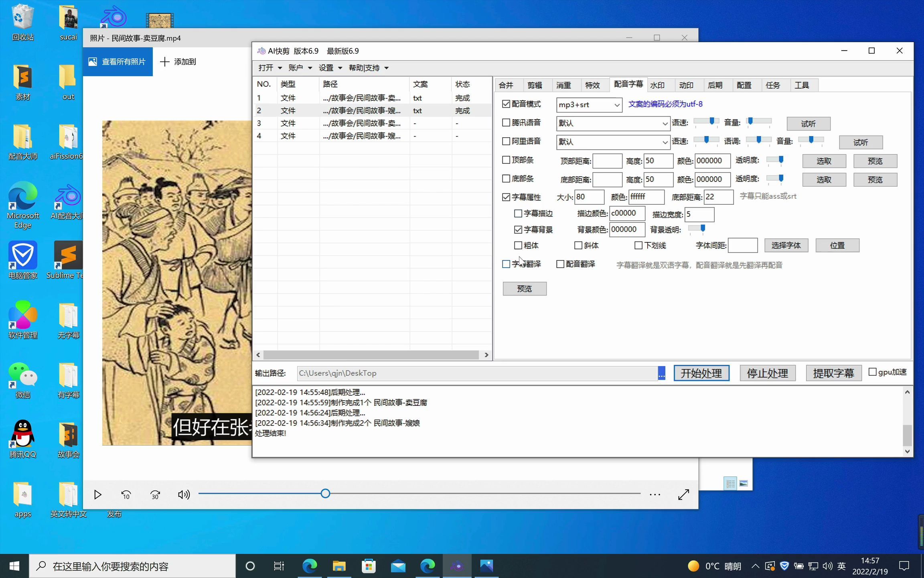
Task: Skip back 10 seconds in Photos player
Action: tap(126, 495)
